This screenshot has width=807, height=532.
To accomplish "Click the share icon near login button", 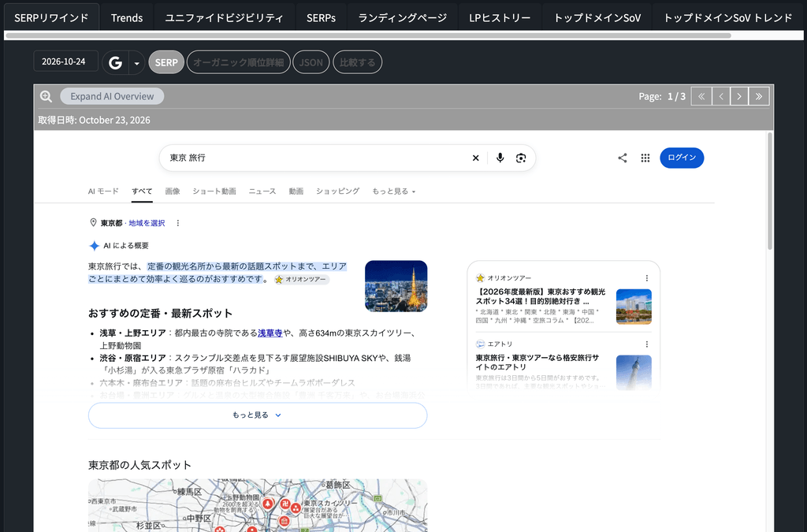I will coord(623,158).
